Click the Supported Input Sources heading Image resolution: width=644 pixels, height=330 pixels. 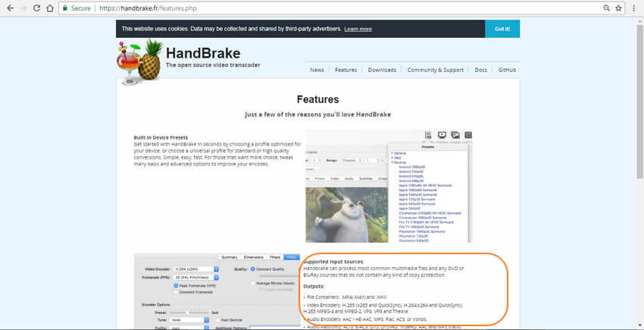(x=333, y=262)
